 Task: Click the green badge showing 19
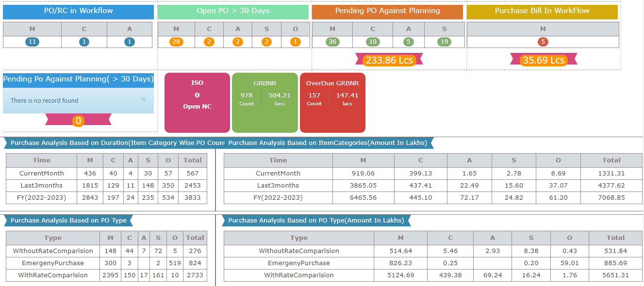[444, 42]
